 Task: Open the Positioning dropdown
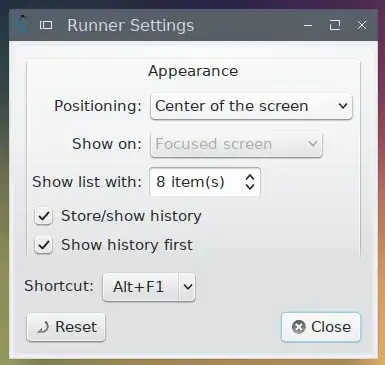click(x=251, y=106)
